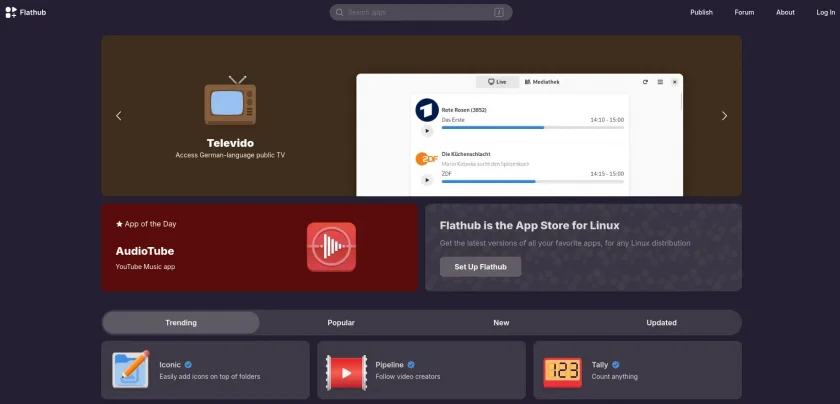The image size is (840, 404).
Task: Open the Iconic app name
Action: pos(170,365)
